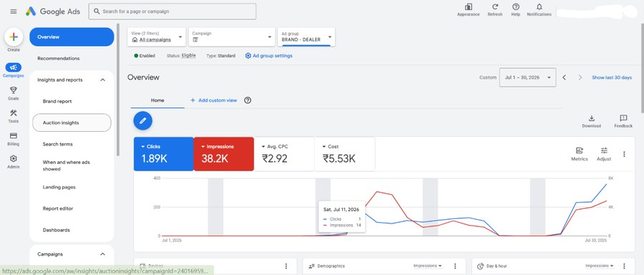
Task: Open Day & hour Impressions dropdown
Action: click(x=600, y=266)
